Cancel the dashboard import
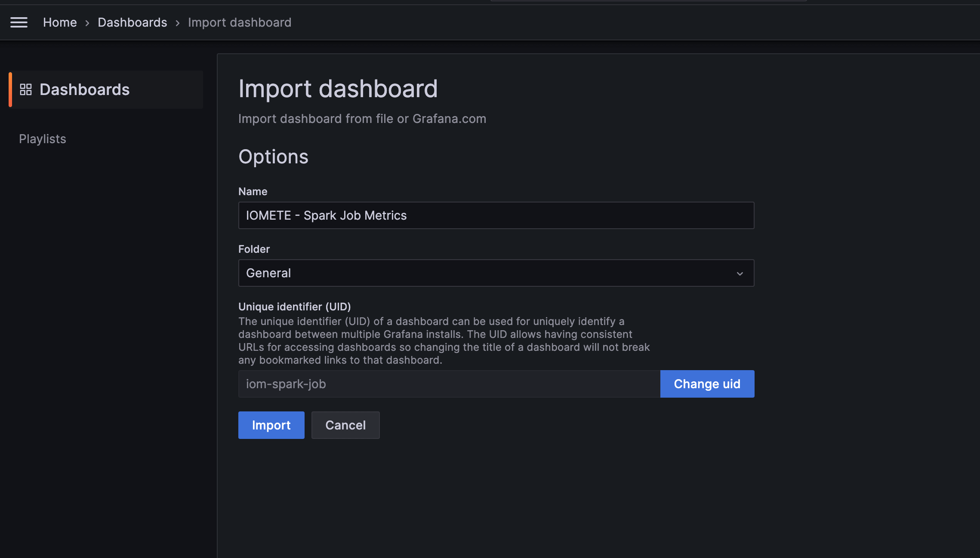The width and height of the screenshot is (980, 558). coord(345,425)
